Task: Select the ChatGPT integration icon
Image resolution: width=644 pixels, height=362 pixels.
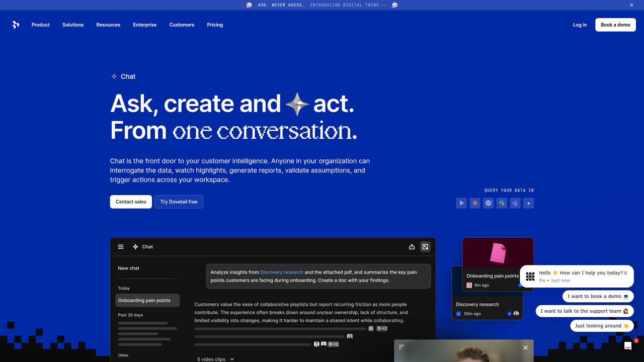Action: click(488, 203)
